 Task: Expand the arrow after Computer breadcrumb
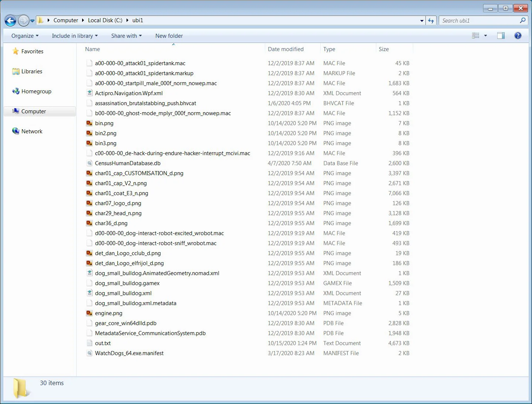click(x=83, y=20)
